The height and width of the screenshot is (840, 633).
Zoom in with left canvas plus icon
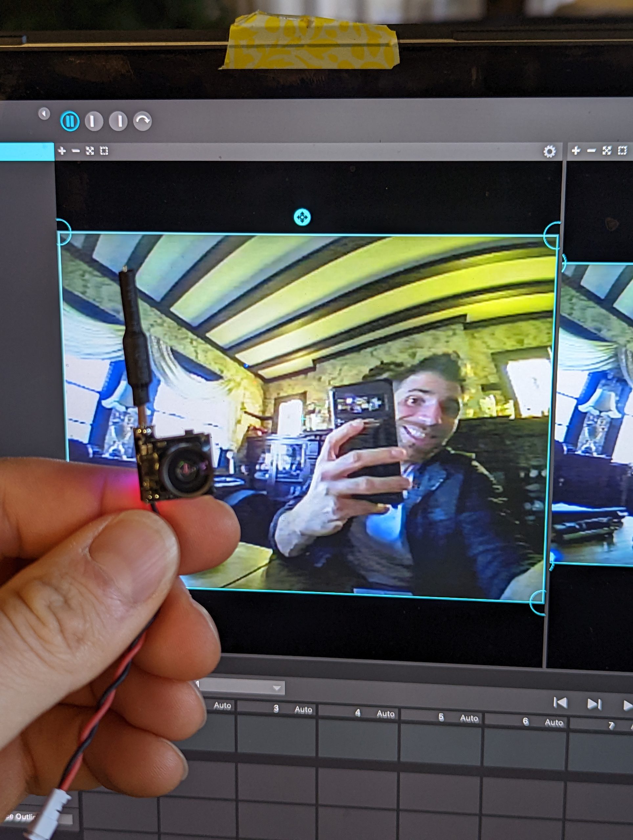click(62, 151)
